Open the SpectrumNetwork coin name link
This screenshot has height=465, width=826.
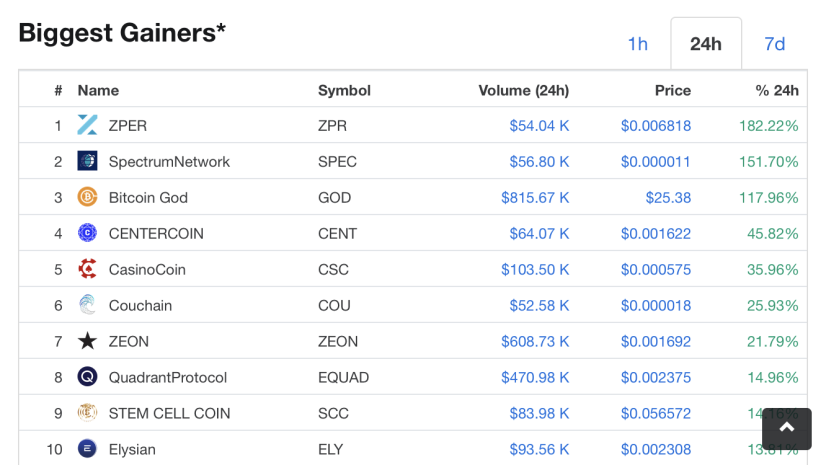169,162
